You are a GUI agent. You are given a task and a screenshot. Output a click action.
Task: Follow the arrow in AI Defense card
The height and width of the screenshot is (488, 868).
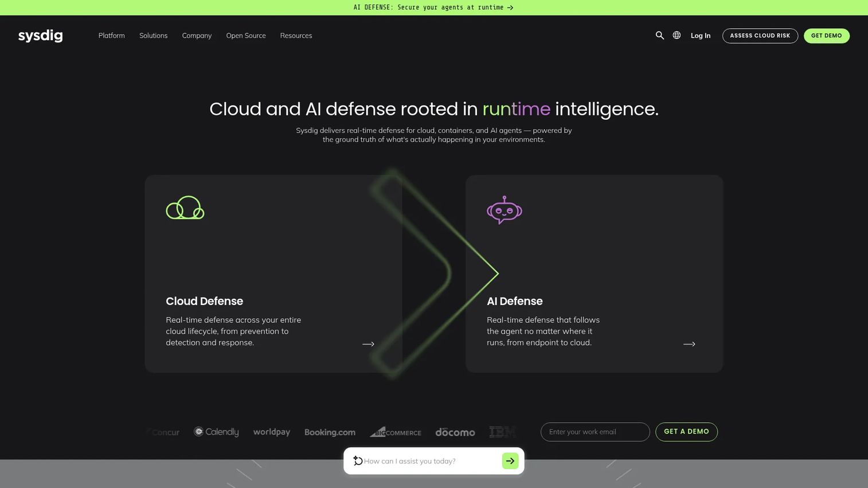[x=690, y=344]
